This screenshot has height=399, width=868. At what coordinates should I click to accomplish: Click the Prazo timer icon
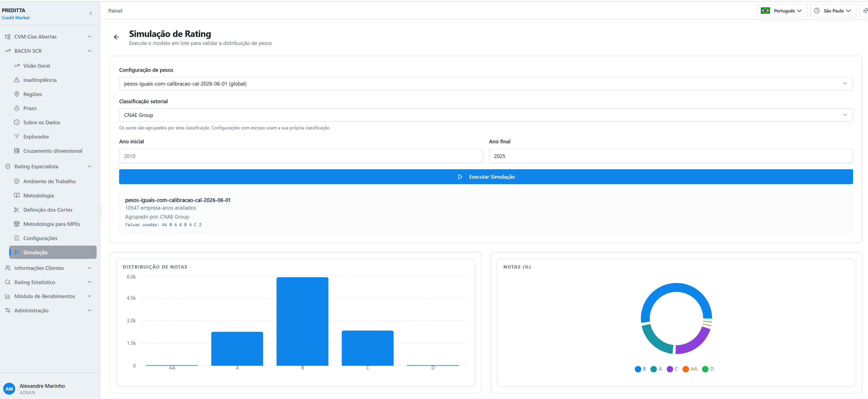[17, 108]
